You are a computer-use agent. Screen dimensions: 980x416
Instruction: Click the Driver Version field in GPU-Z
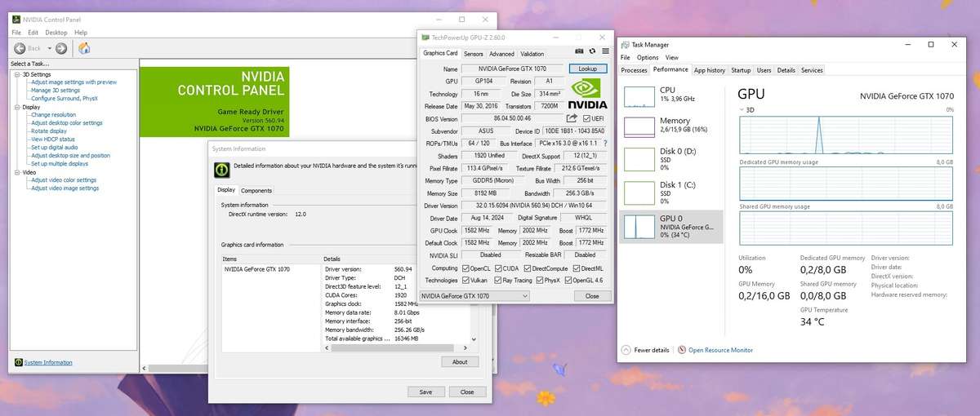pos(534,206)
